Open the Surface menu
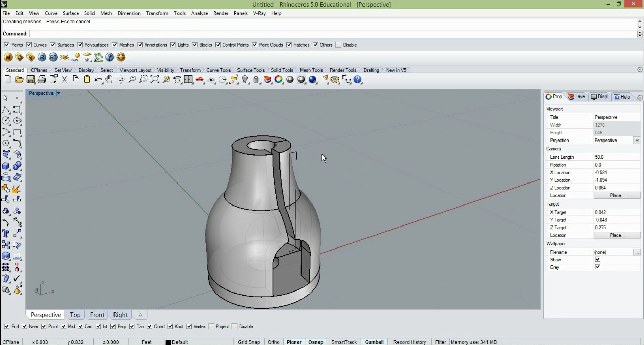This screenshot has height=345, width=644. (x=70, y=13)
